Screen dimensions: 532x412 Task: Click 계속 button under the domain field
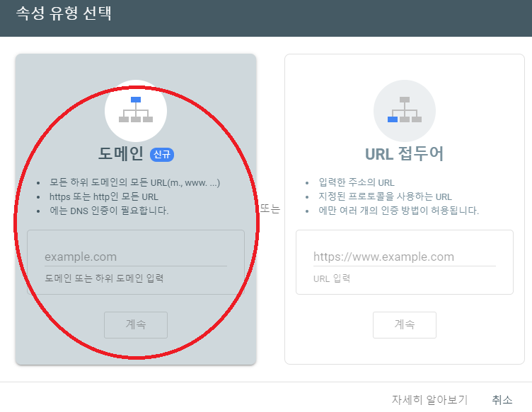tap(136, 324)
